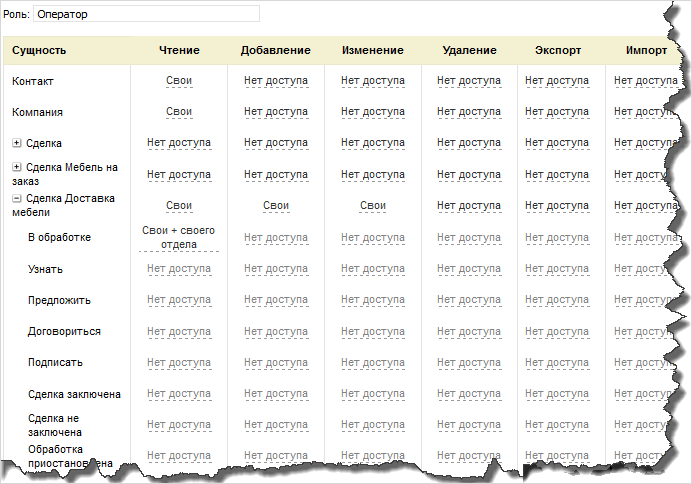Change Компания read permission Свои

pos(179,112)
